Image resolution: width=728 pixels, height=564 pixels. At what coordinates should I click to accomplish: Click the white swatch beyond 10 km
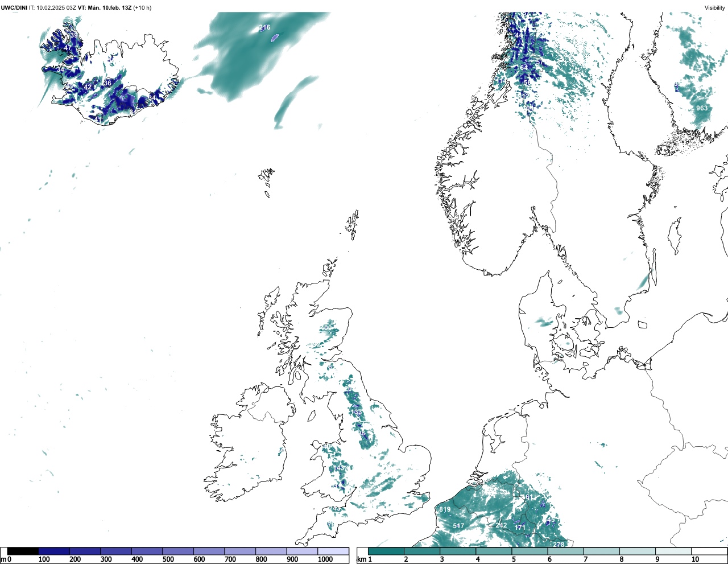point(709,551)
